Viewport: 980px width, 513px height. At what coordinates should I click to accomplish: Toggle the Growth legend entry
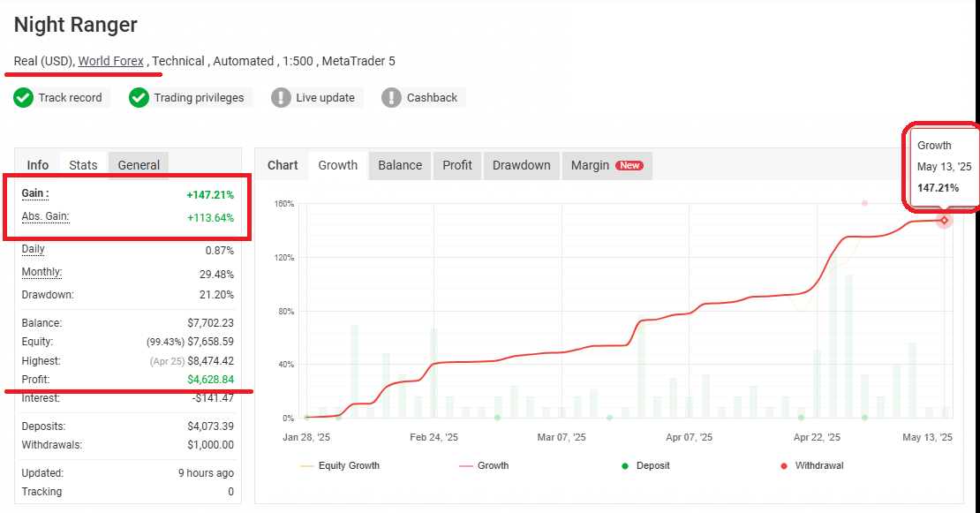pyautogui.click(x=484, y=465)
